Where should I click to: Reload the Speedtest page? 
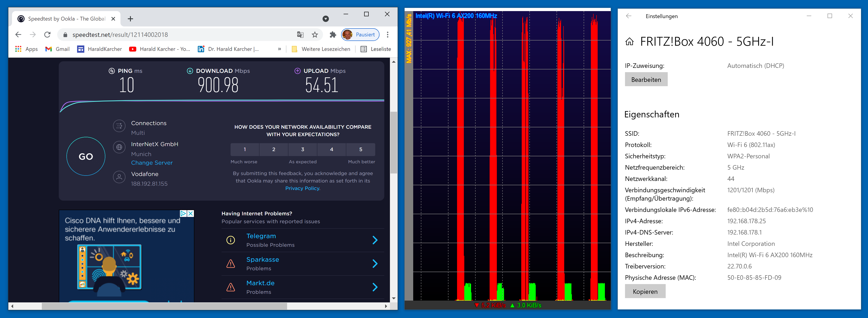point(47,35)
